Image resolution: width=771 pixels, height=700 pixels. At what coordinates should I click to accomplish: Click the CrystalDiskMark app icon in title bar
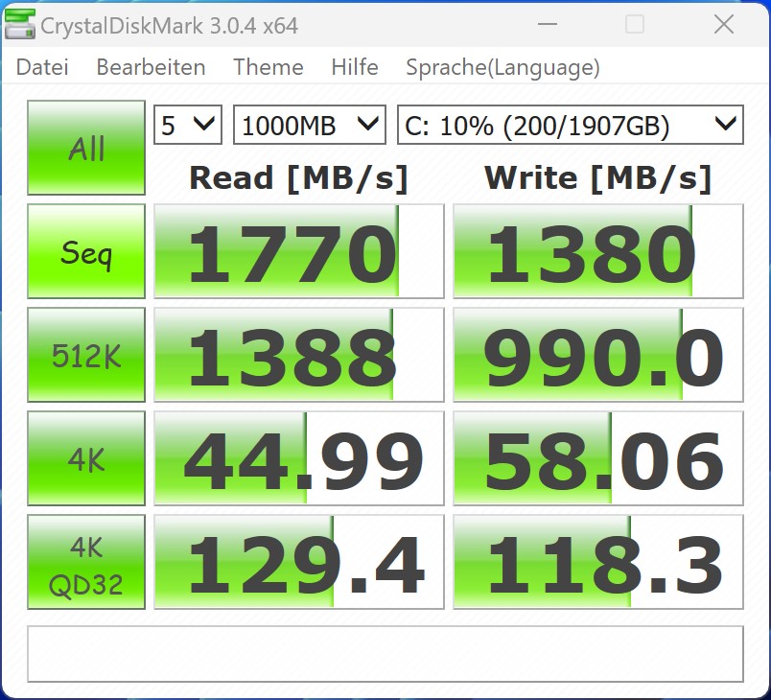20,25
